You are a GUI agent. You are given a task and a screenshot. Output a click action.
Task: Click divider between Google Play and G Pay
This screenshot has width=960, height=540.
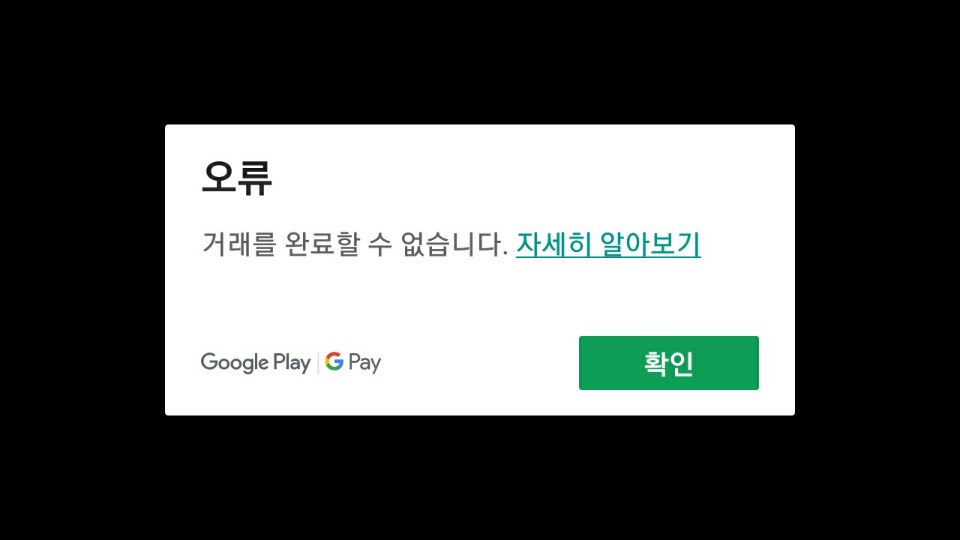pyautogui.click(x=318, y=362)
